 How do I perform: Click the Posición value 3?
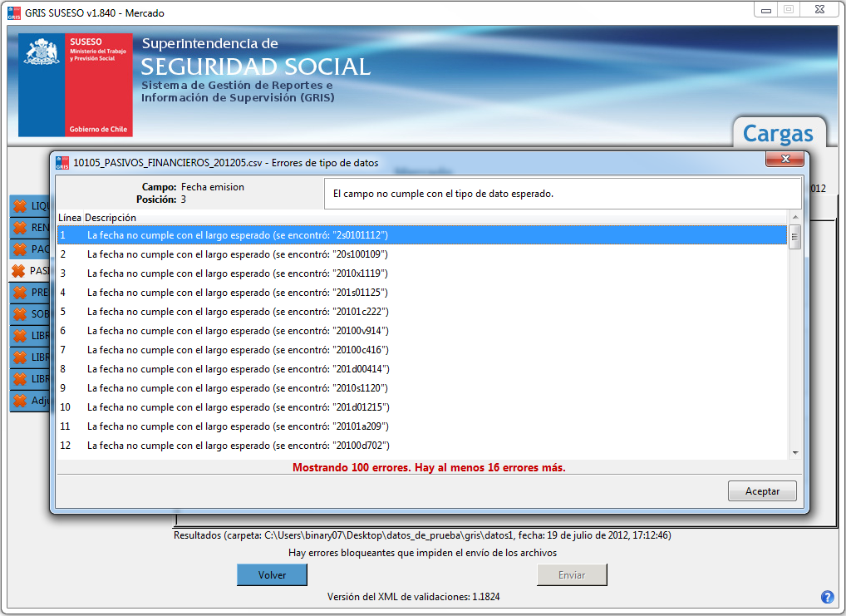pos(184,200)
